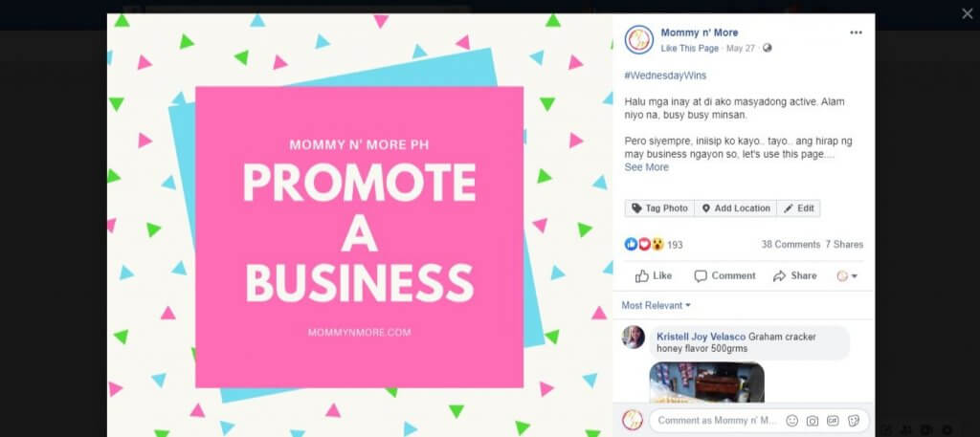This screenshot has height=437, width=980.
Task: Open the #WednesdayWins hashtag link
Action: point(665,76)
